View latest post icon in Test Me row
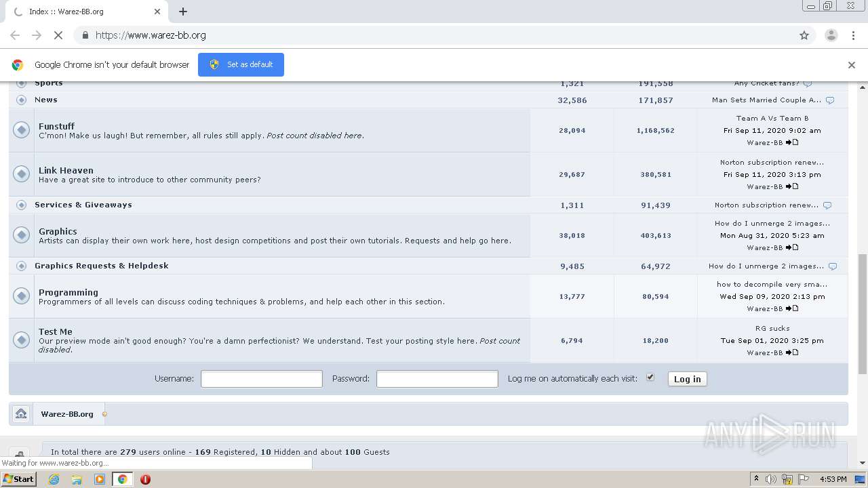The image size is (868, 488). [x=792, y=352]
